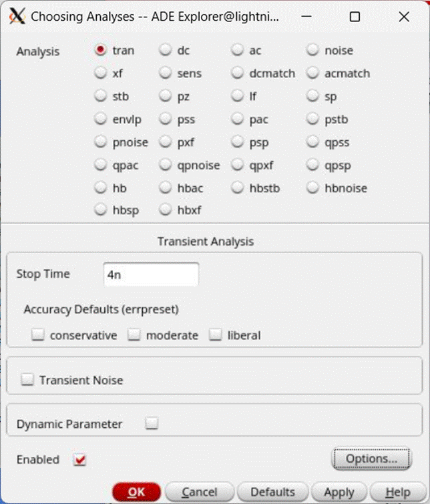
Task: Pick the pnoise analysis radio button
Action: pyautogui.click(x=101, y=143)
